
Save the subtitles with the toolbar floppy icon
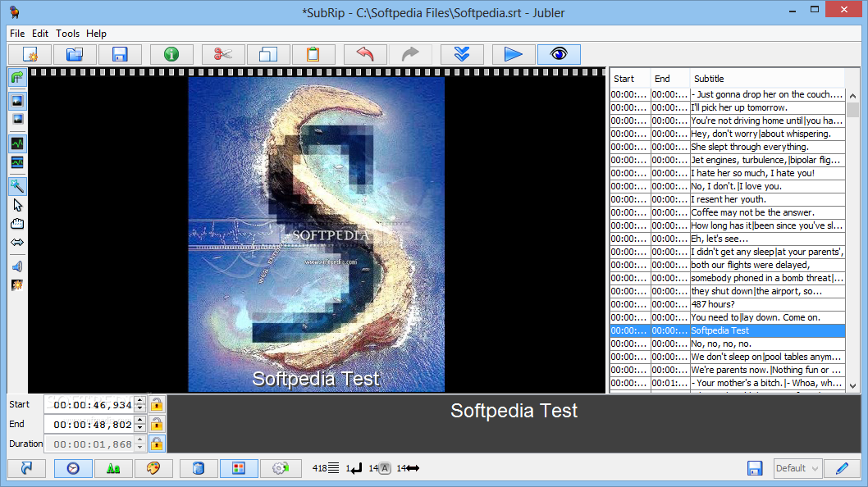120,54
